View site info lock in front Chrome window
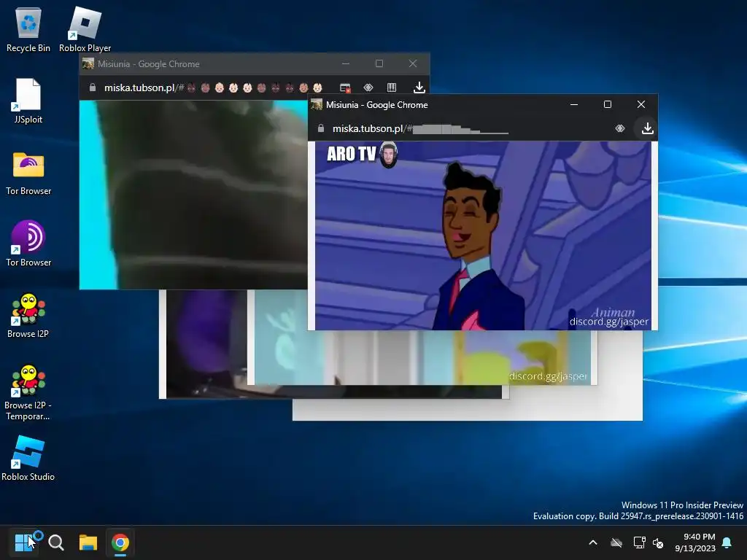 coord(321,128)
